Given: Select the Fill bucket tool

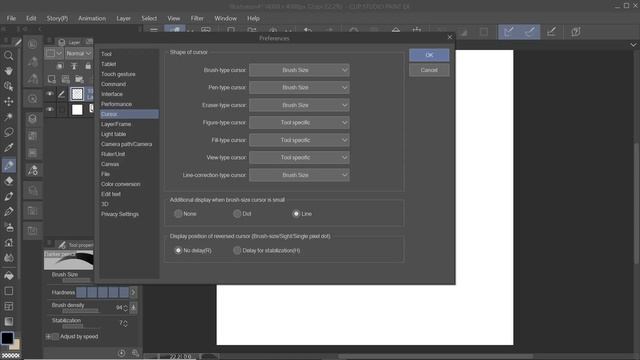Looking at the screenshot, I should pos(9,276).
